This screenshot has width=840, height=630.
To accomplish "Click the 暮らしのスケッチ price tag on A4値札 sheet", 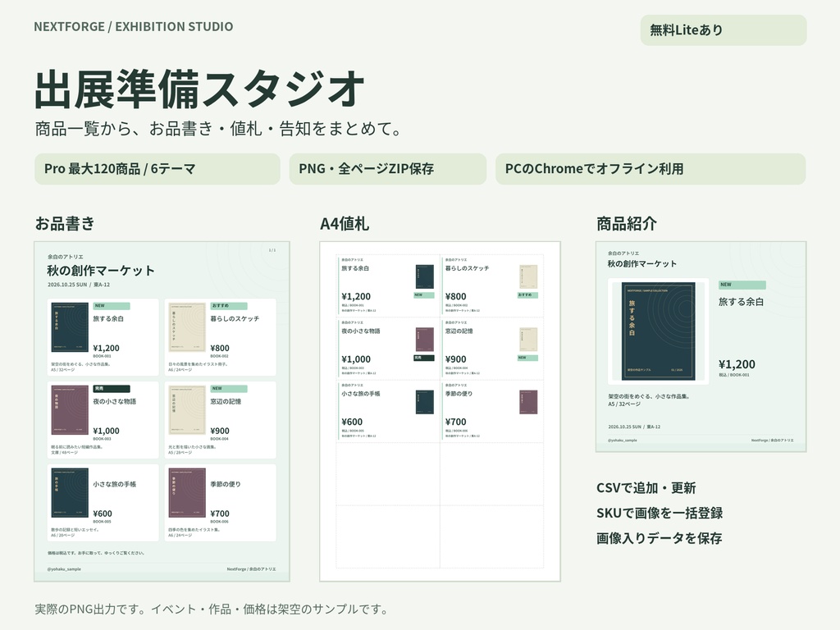I will tap(492, 285).
